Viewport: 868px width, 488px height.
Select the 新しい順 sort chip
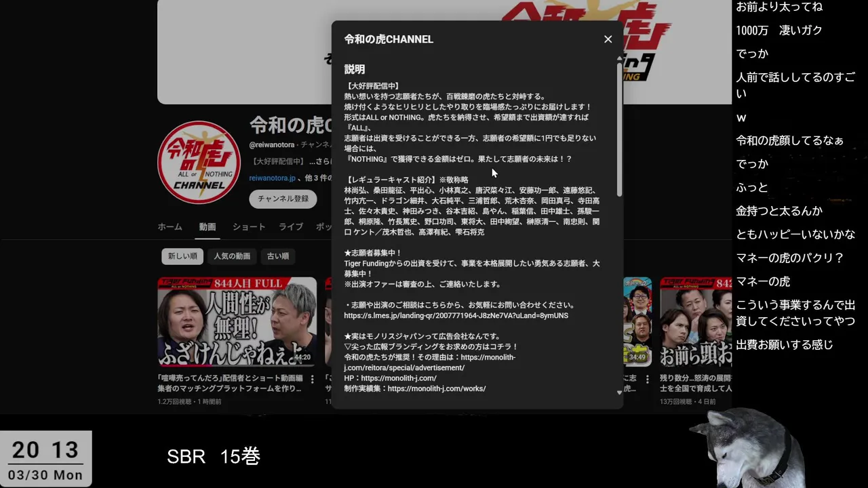tap(182, 256)
